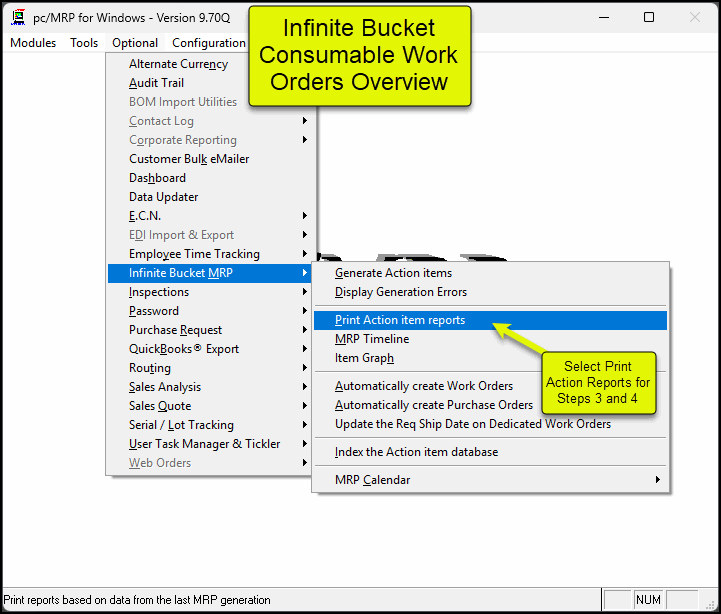Click the NUM indicator in status bar

point(648,600)
